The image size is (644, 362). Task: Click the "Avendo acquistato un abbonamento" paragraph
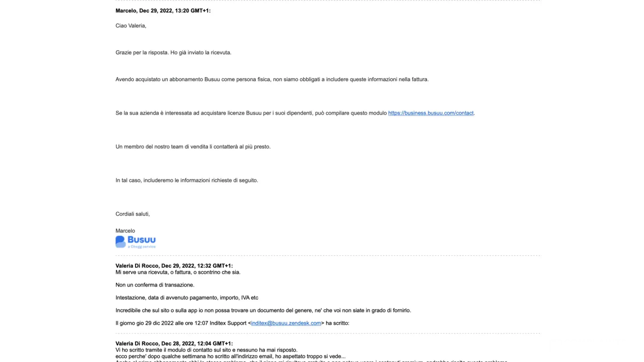pos(272,79)
